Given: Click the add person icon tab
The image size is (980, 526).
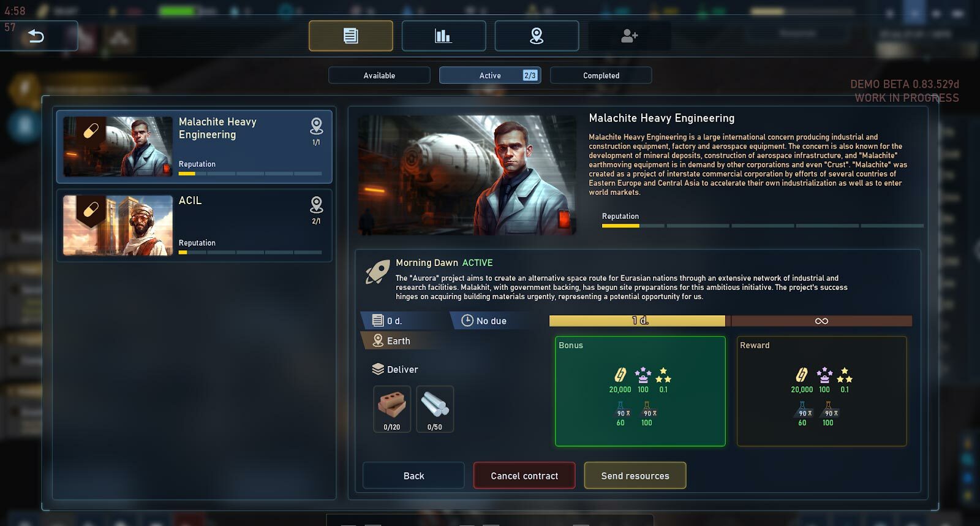Looking at the screenshot, I should (630, 36).
